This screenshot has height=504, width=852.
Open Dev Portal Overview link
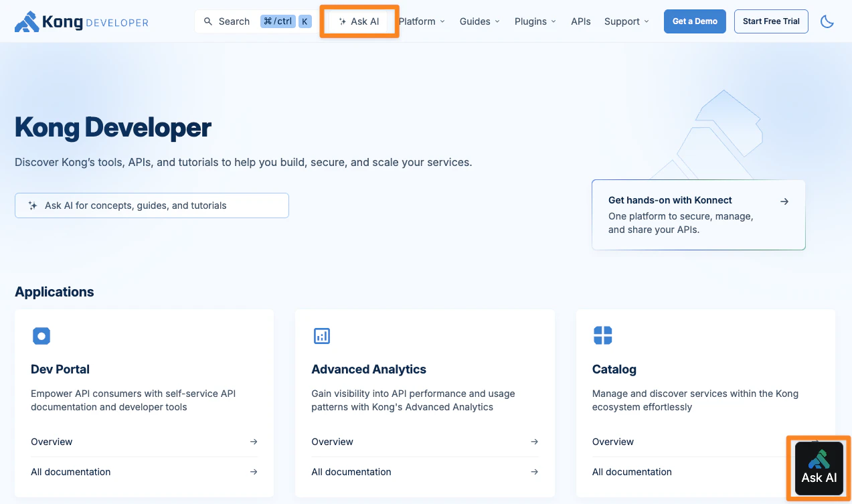click(145, 442)
